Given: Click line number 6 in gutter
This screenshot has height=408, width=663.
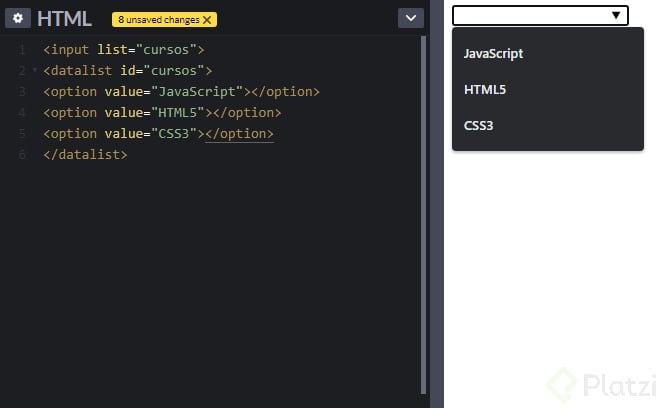Looking at the screenshot, I should pos(22,155).
